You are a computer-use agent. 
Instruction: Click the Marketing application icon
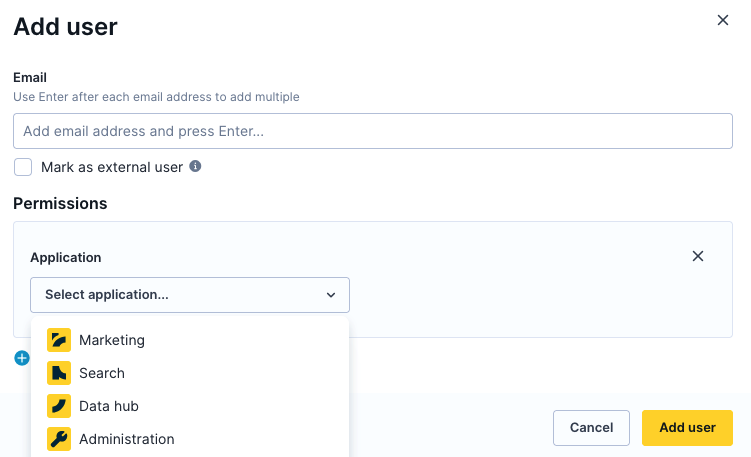pos(59,340)
